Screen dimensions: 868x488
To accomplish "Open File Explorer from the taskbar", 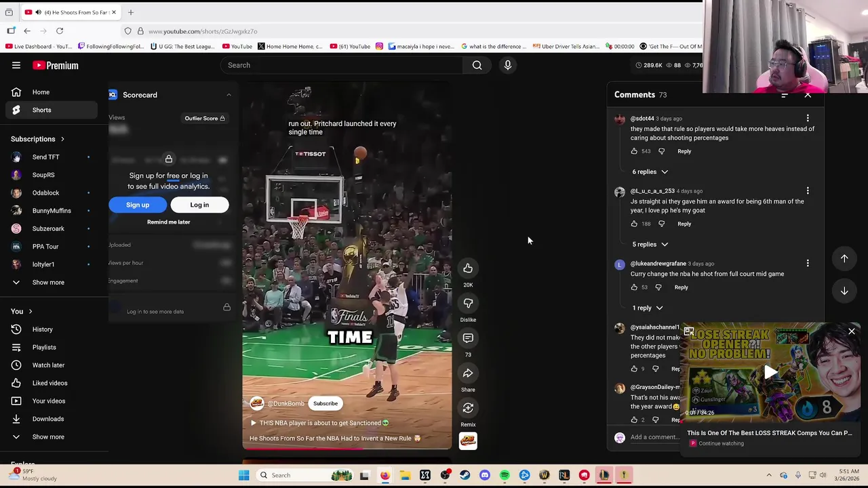I will click(x=405, y=475).
